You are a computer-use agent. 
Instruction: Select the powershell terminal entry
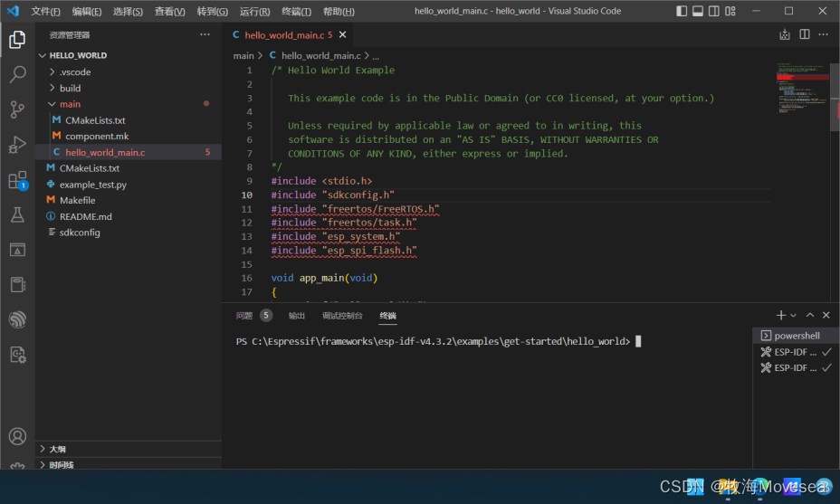(795, 336)
